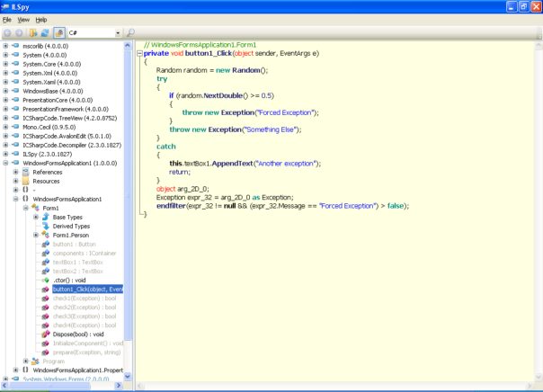This screenshot has height=392, width=543.
Task: Select ICSharpCode.Decompiler (2.3.0.1827) in tree
Action: coord(72,145)
